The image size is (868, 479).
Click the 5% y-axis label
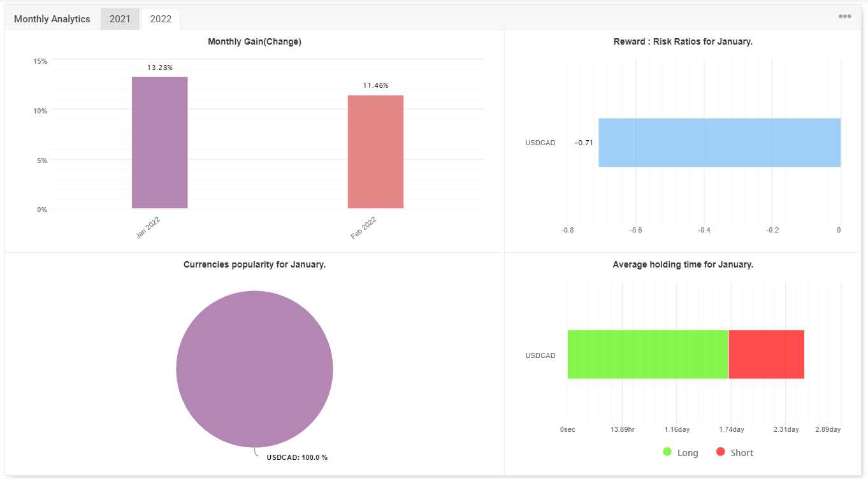42,161
